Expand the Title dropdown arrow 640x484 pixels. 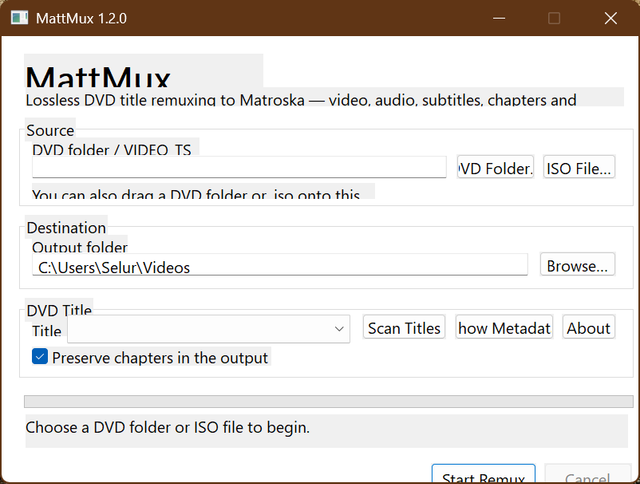[339, 329]
